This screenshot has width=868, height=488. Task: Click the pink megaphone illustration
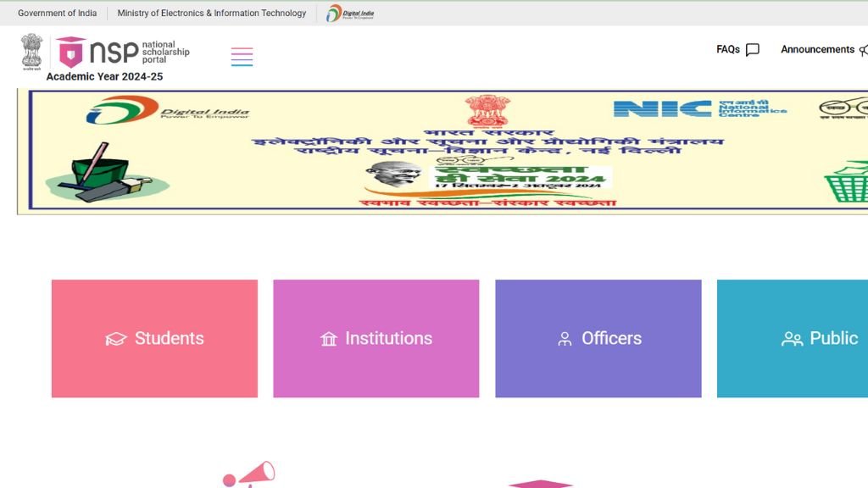tap(249, 474)
